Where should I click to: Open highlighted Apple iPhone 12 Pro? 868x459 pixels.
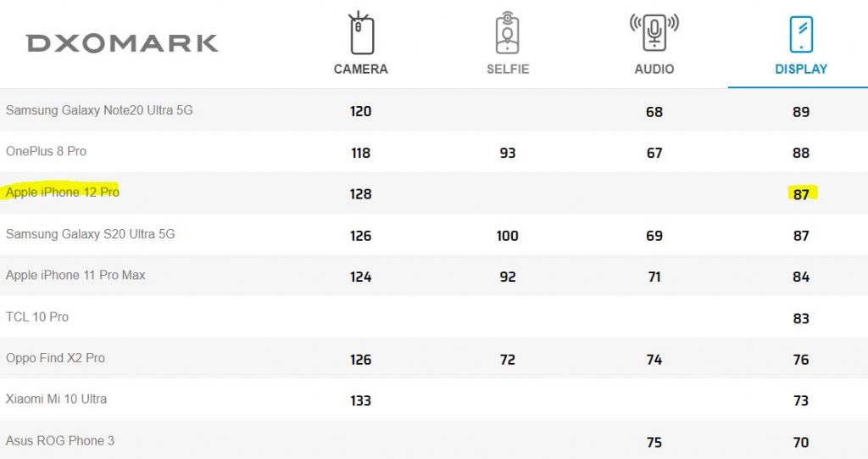point(63,193)
